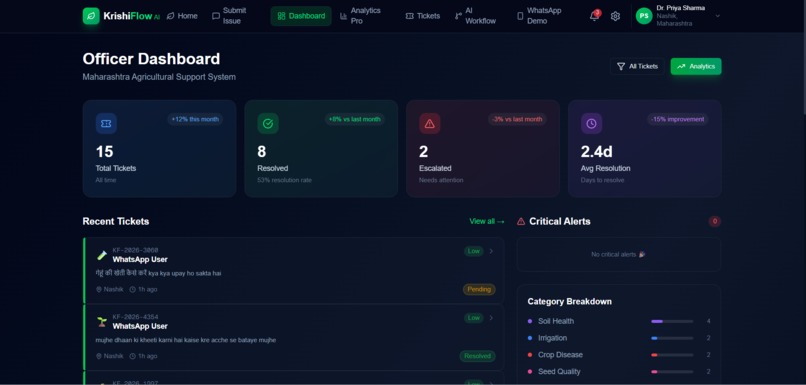
Task: Click the Irrigation progress bar
Action: click(x=672, y=338)
